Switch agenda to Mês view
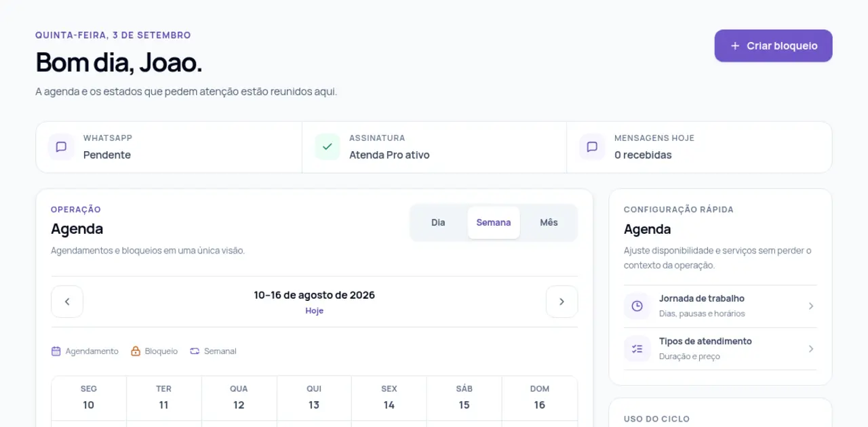 [549, 222]
